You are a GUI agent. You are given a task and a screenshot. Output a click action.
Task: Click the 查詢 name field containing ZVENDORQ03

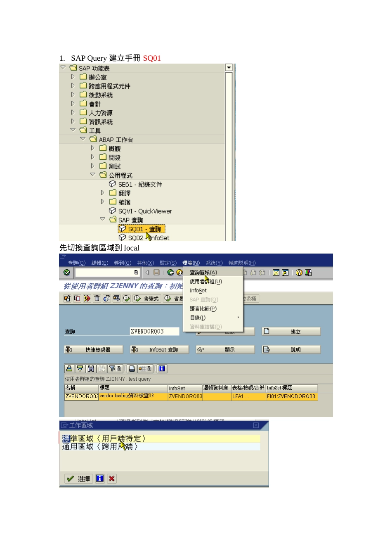click(155, 332)
